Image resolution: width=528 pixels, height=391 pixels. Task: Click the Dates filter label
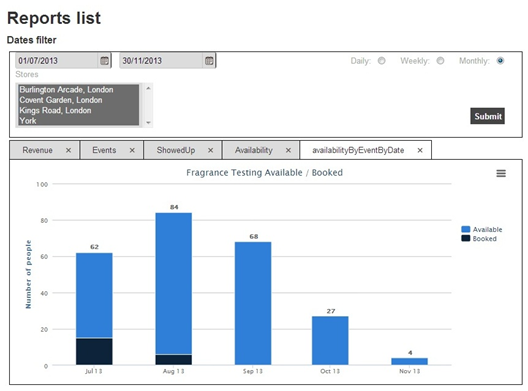32,40
